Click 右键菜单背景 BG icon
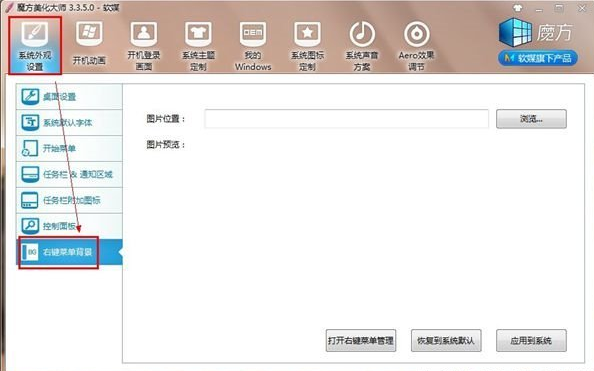Viewport: 594px width, 371px height. click(x=30, y=252)
